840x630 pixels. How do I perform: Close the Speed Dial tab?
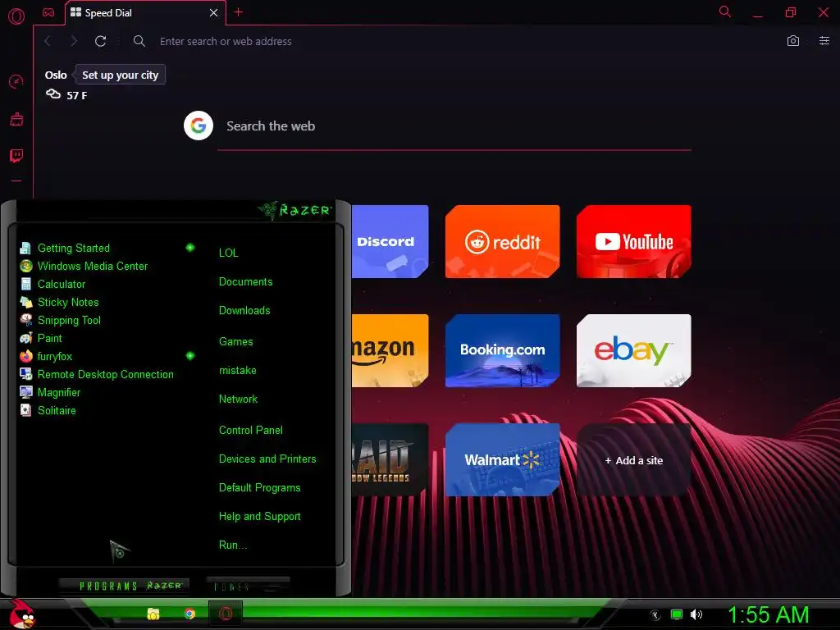point(214,13)
